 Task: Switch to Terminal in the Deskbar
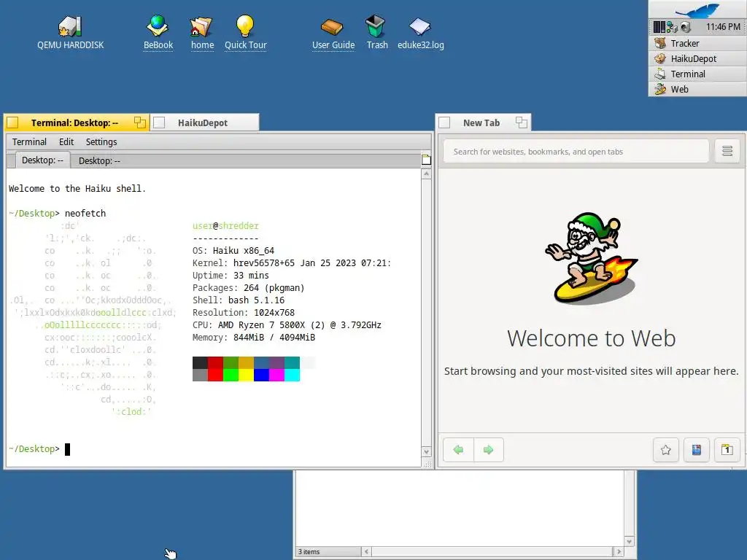pyautogui.click(x=697, y=74)
